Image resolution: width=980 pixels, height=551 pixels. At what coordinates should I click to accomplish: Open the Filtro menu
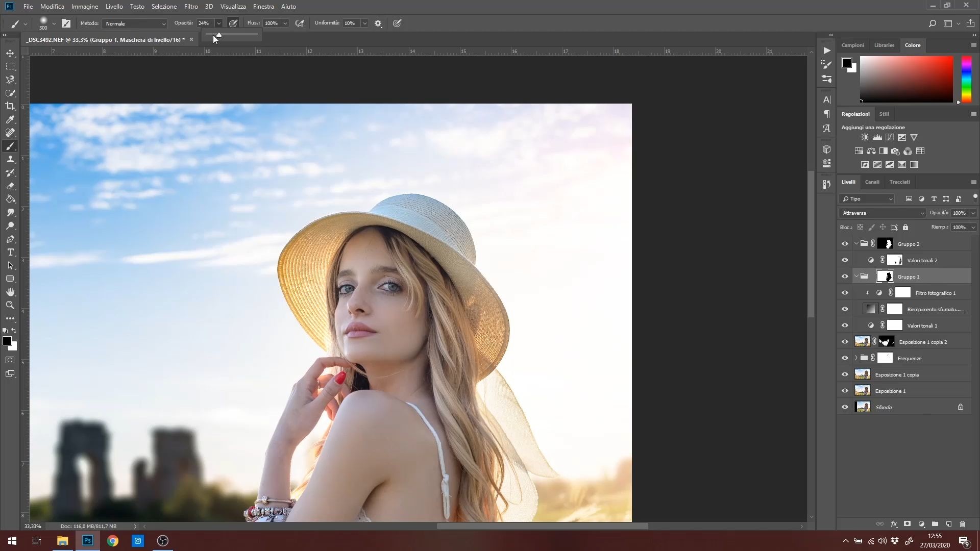click(191, 7)
